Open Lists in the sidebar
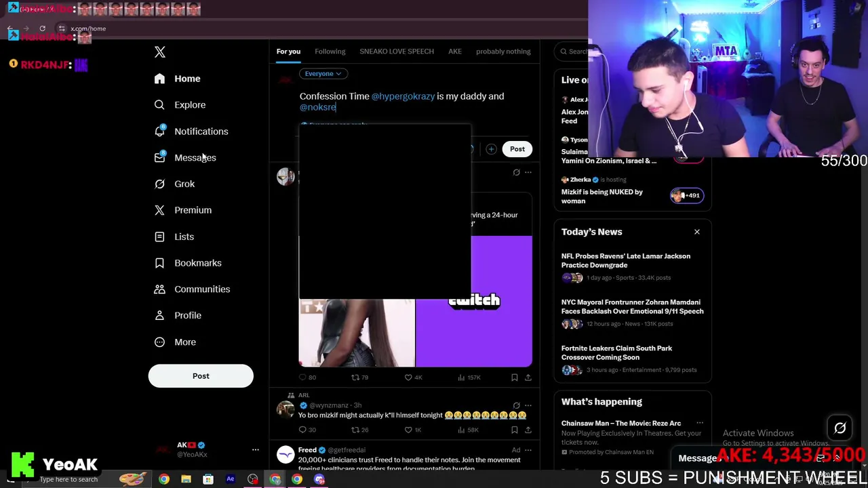This screenshot has height=488, width=868. click(x=174, y=237)
